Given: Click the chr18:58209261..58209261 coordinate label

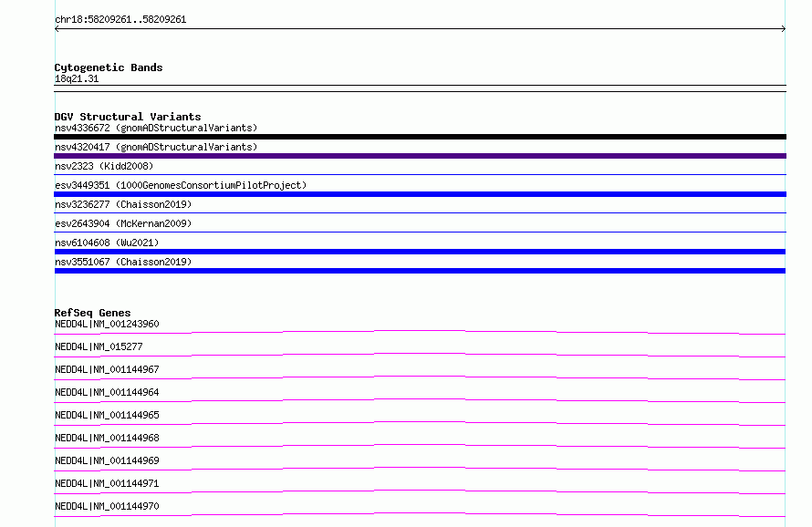Looking at the screenshot, I should click(x=120, y=19).
